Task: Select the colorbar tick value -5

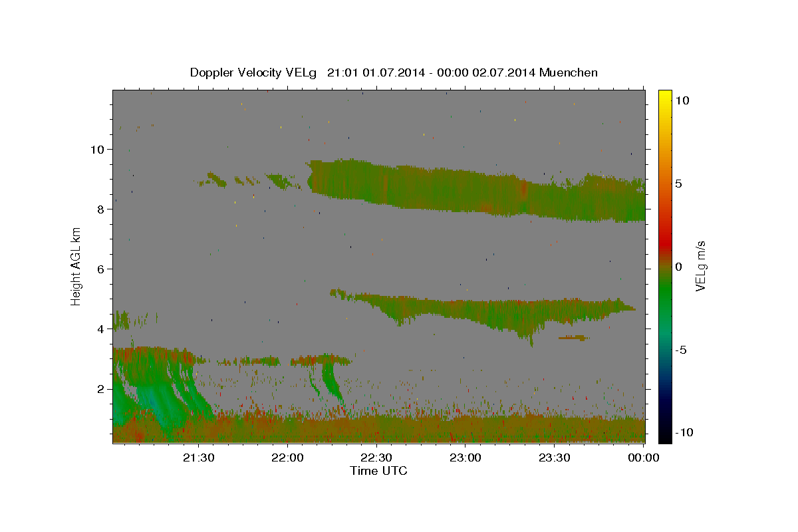Action: [681, 350]
